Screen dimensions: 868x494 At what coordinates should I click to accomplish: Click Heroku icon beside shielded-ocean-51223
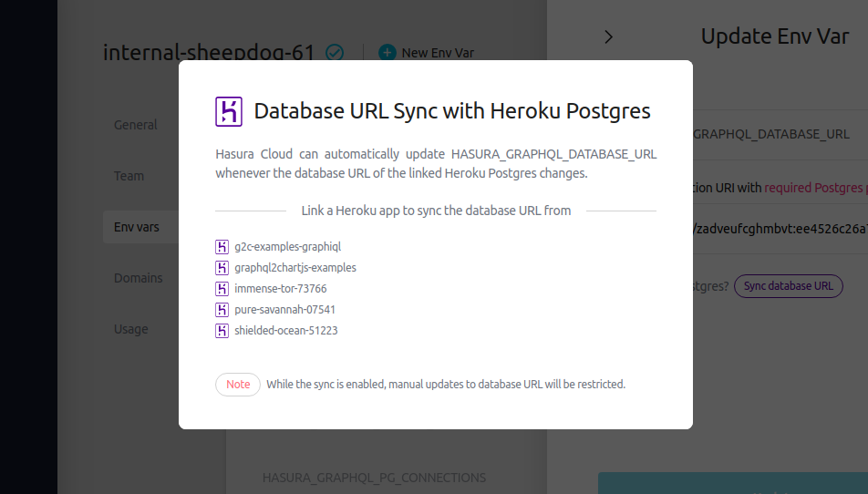coord(222,331)
